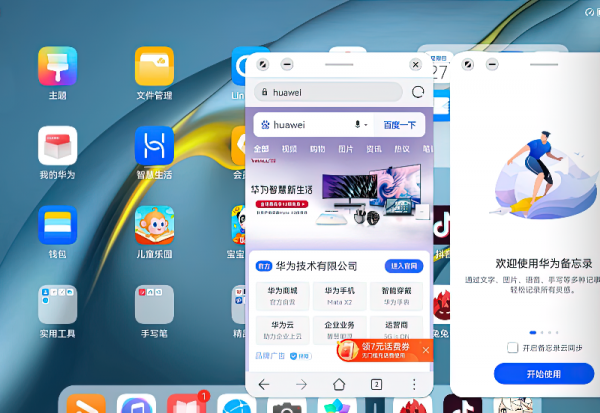Click 华为技术有限公司 title
This screenshot has width=600, height=413.
[316, 266]
